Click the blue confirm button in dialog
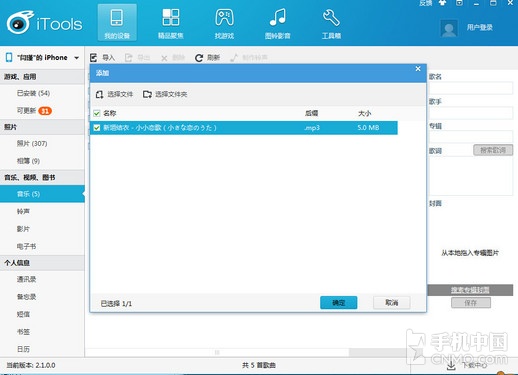 tap(339, 303)
